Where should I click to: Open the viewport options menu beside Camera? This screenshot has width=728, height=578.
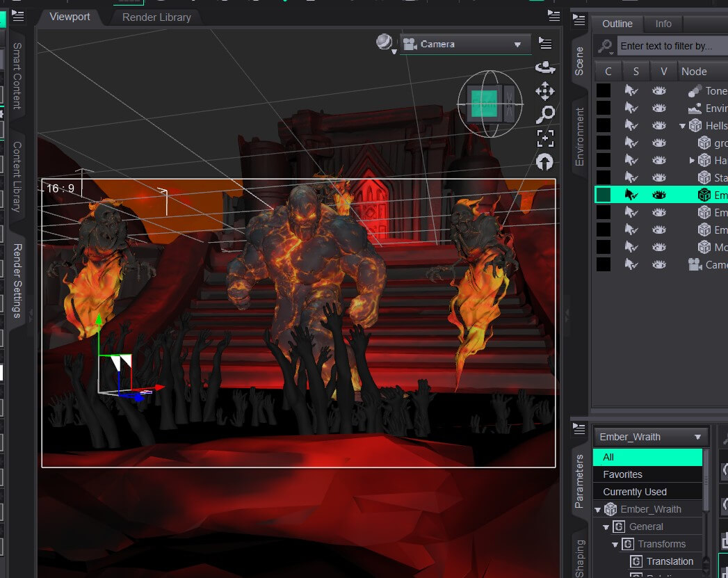tap(545, 44)
